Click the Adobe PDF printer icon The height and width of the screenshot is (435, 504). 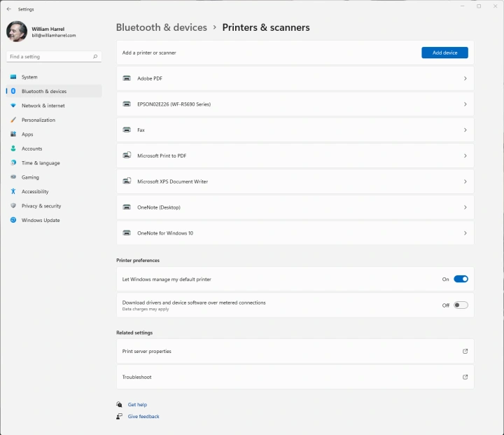tap(127, 78)
